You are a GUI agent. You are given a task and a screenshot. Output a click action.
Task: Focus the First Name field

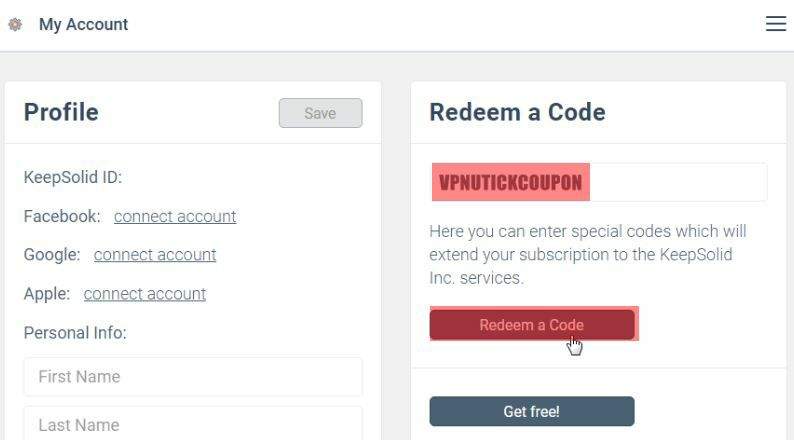[x=193, y=377]
